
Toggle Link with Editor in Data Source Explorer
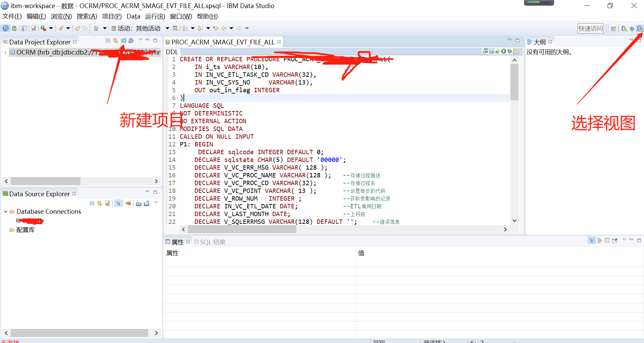coord(118,203)
